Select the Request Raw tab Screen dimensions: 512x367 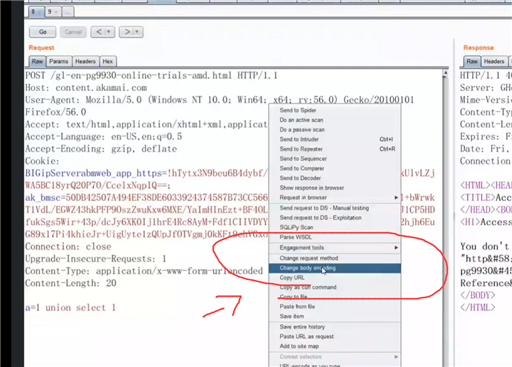click(x=37, y=61)
